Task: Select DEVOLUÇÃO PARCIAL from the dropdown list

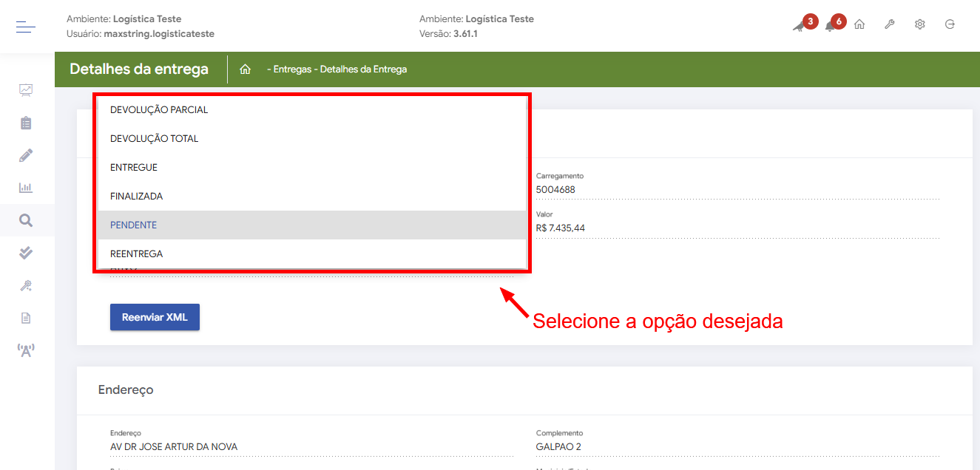Action: (312, 109)
